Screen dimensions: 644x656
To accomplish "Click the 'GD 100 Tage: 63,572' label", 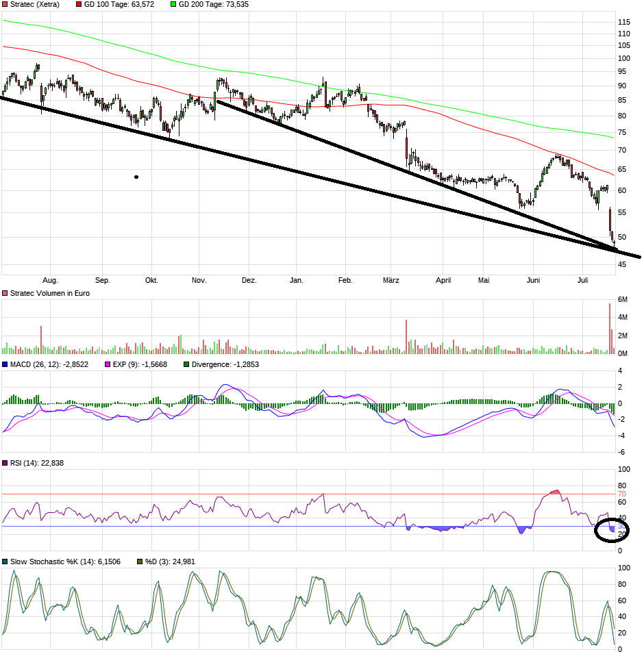I will [x=119, y=5].
